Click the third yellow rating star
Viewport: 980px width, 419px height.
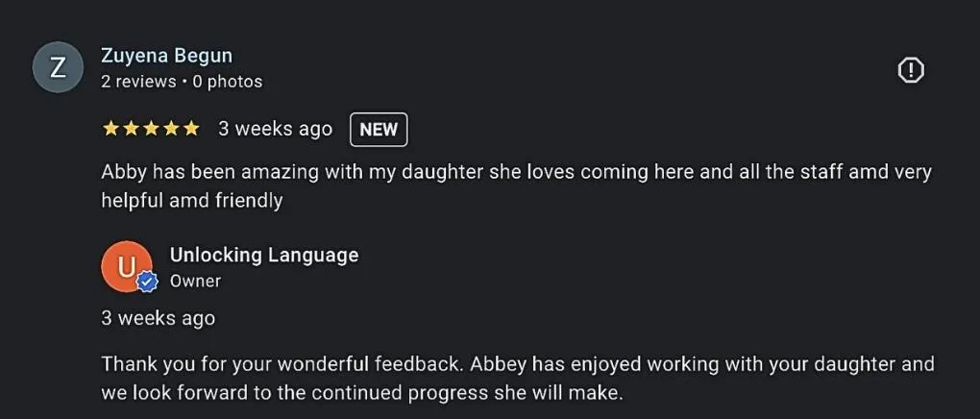[x=151, y=129]
